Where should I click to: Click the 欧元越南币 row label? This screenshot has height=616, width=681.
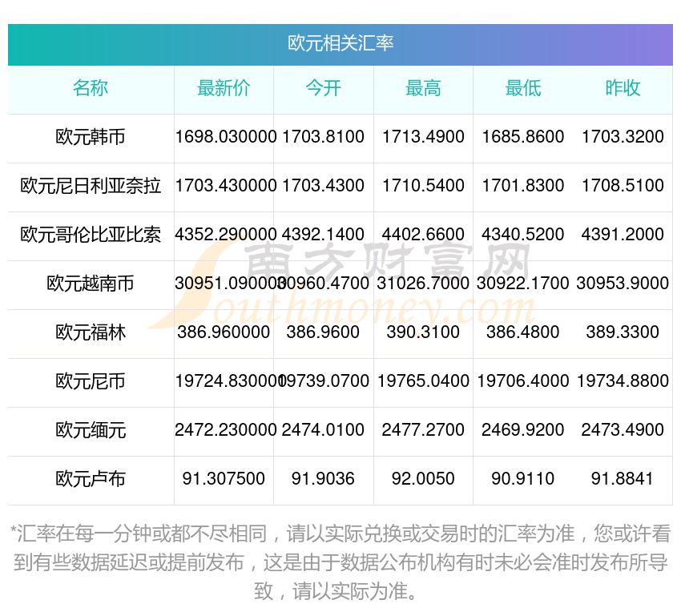pyautogui.click(x=91, y=284)
